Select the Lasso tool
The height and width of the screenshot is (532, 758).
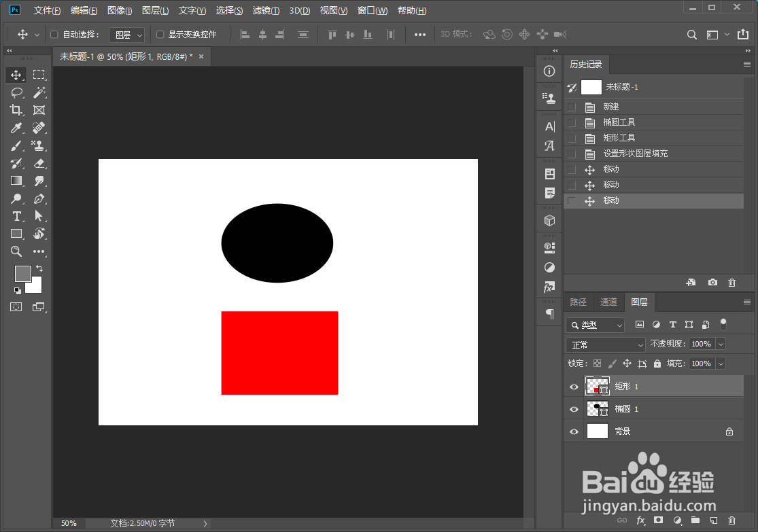click(16, 92)
